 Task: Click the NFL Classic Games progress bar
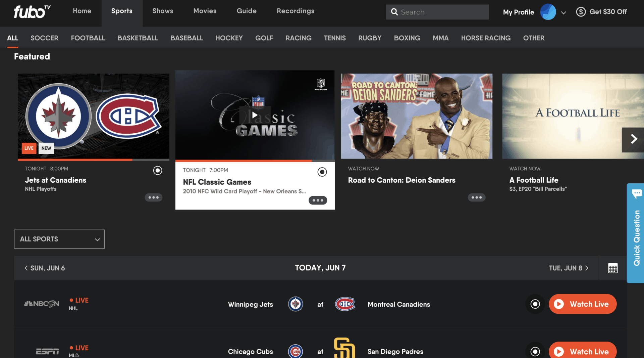pos(255,161)
